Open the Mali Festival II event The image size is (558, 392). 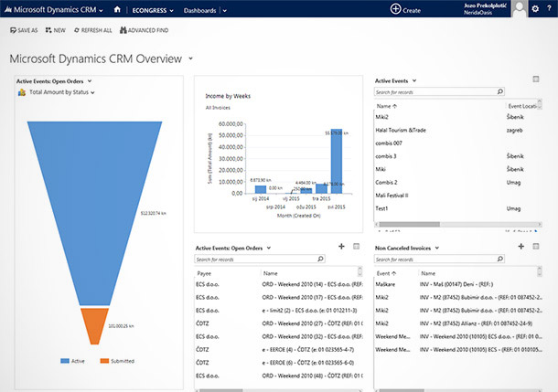(392, 196)
